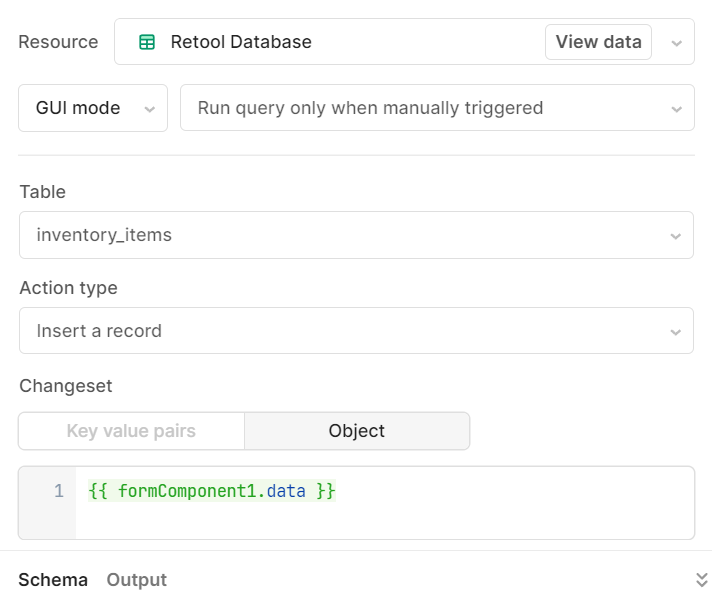
Task: Open the Insert a record action dropdown
Action: (x=356, y=331)
